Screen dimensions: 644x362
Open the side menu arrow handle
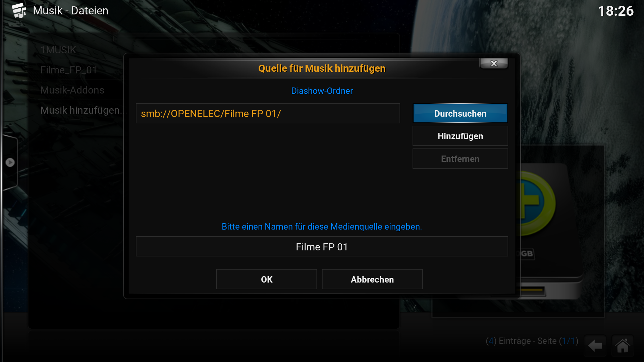coord(10,163)
